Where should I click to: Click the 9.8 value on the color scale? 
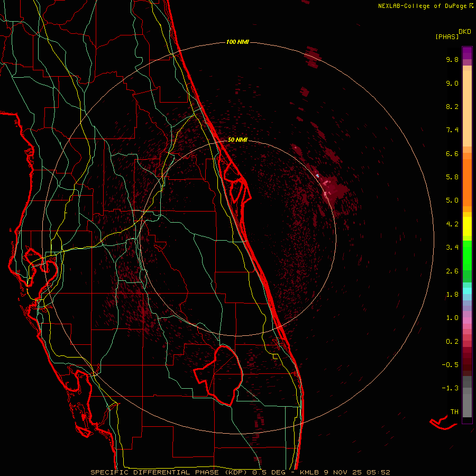click(x=452, y=59)
